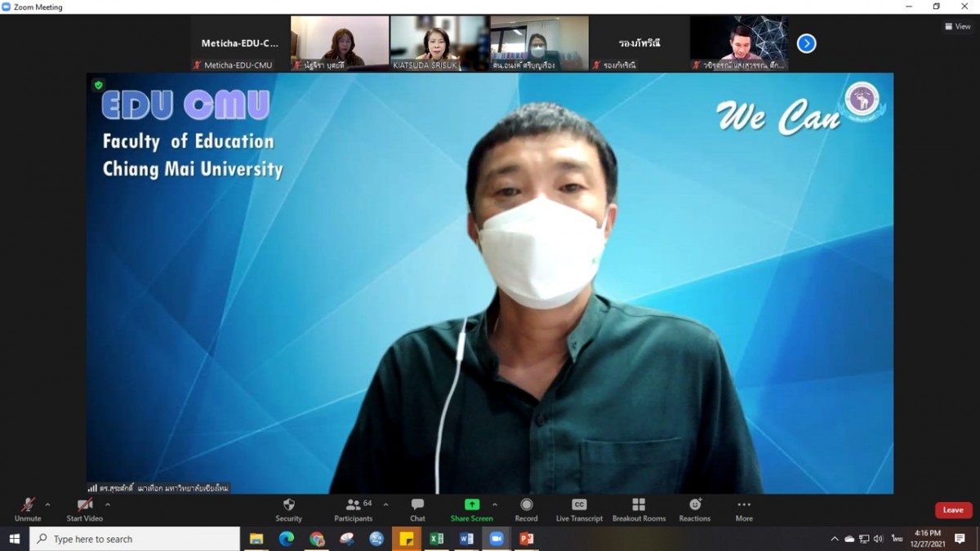Click the Zoom icon on the taskbar
This screenshot has height=551, width=980.
point(497,539)
